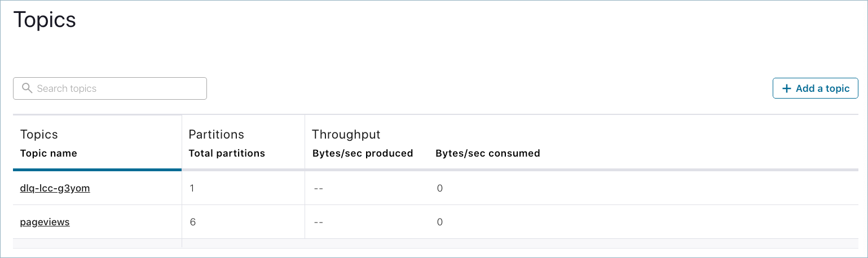Focus the Search topics input field

point(118,88)
